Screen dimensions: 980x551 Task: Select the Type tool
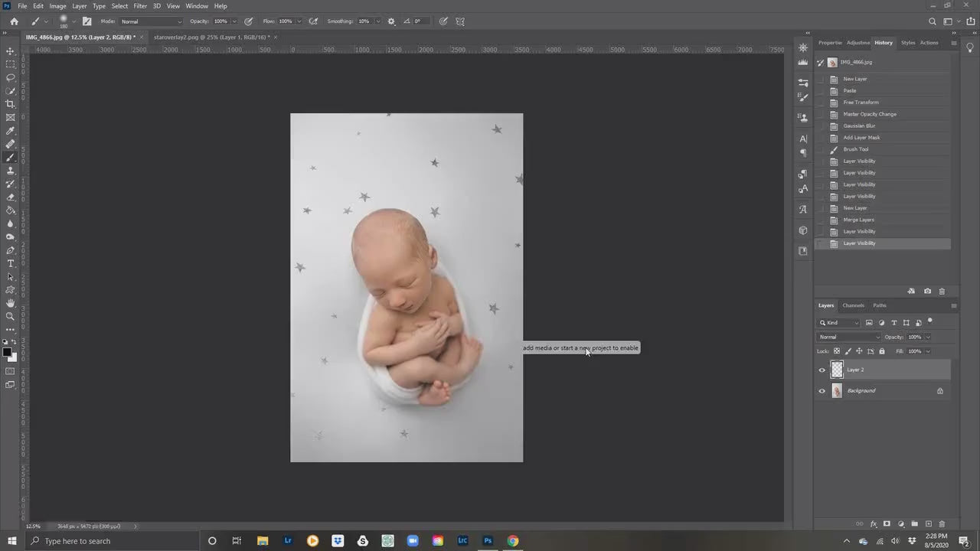click(x=11, y=263)
